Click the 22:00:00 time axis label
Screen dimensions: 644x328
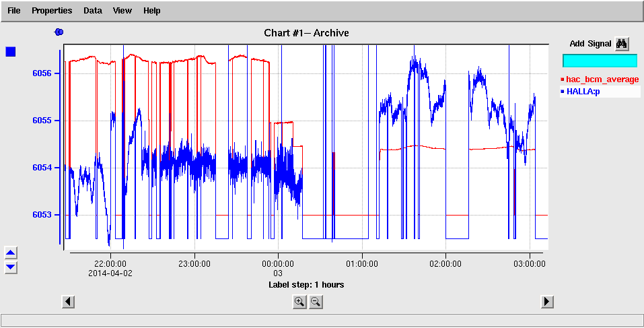tap(110, 264)
